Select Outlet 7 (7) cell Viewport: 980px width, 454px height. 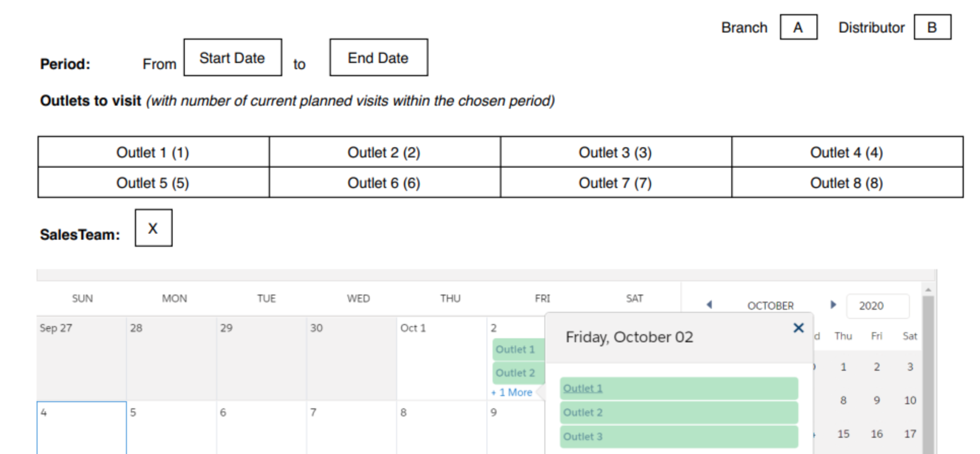(615, 183)
